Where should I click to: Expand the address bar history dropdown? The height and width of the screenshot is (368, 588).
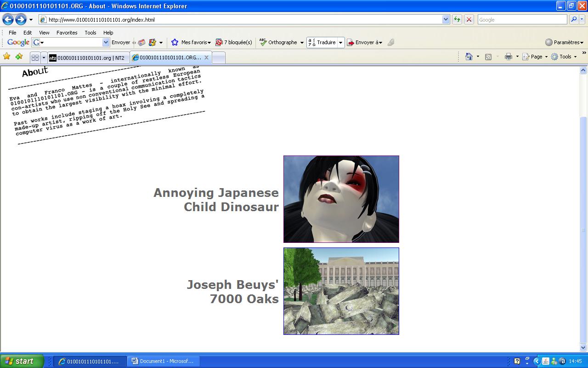pos(446,20)
